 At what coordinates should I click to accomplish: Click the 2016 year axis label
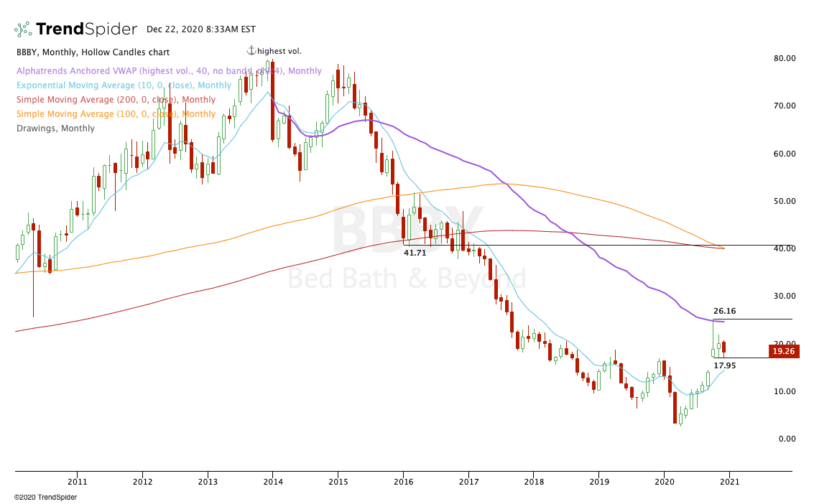[x=403, y=482]
